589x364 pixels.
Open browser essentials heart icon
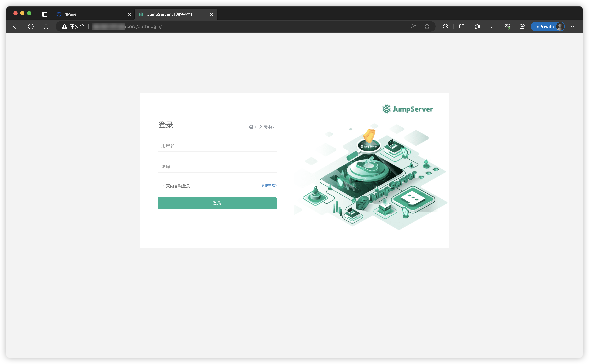507,26
